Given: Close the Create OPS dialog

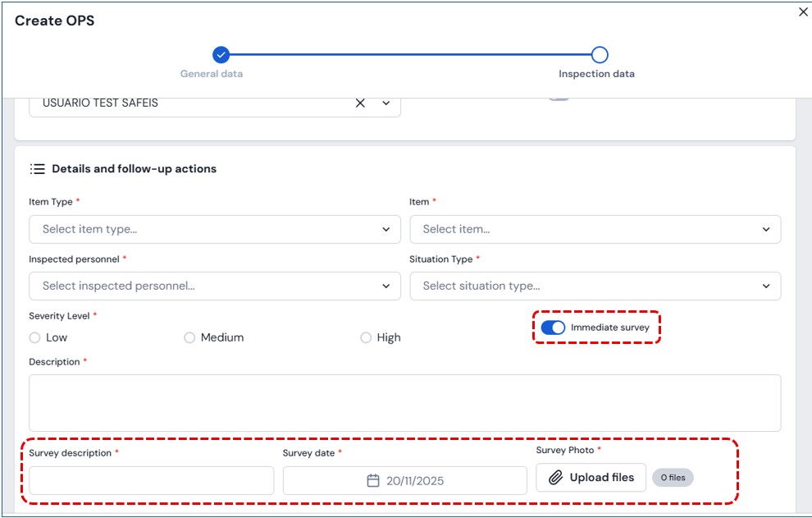Looking at the screenshot, I should pyautogui.click(x=803, y=12).
